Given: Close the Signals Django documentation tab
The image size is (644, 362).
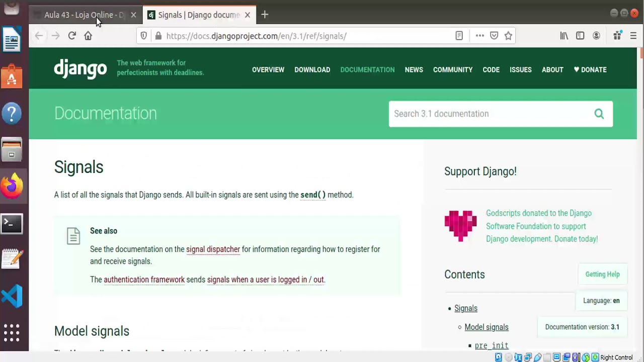Looking at the screenshot, I should pyautogui.click(x=247, y=15).
